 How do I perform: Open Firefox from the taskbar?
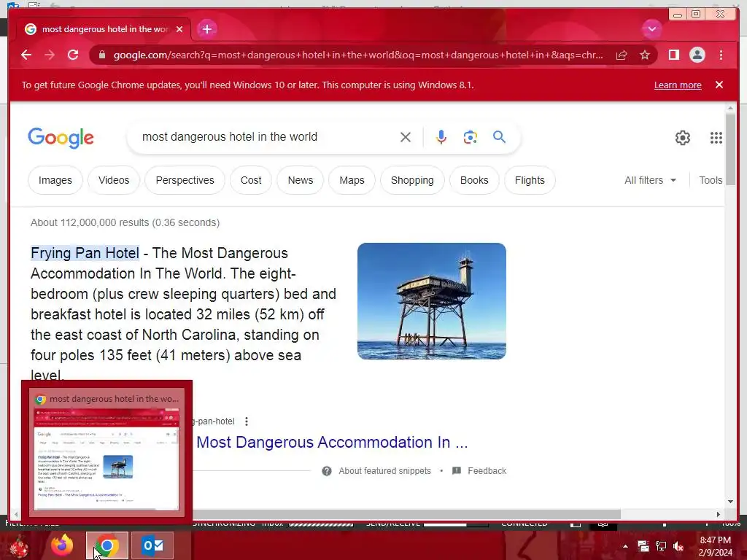63,545
